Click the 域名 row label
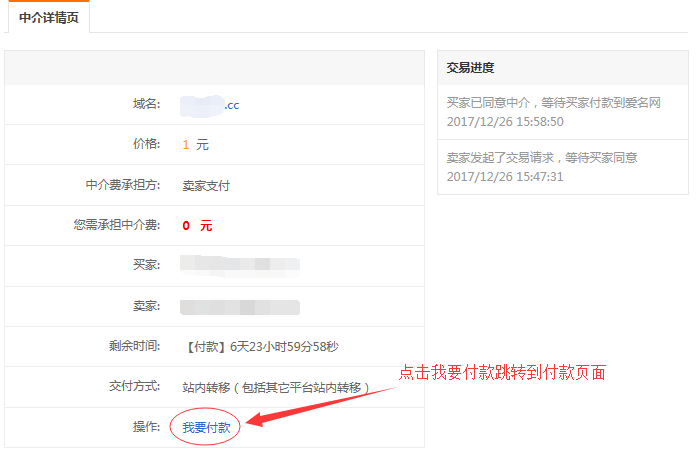Viewport: 700px width, 460px height. [146, 104]
